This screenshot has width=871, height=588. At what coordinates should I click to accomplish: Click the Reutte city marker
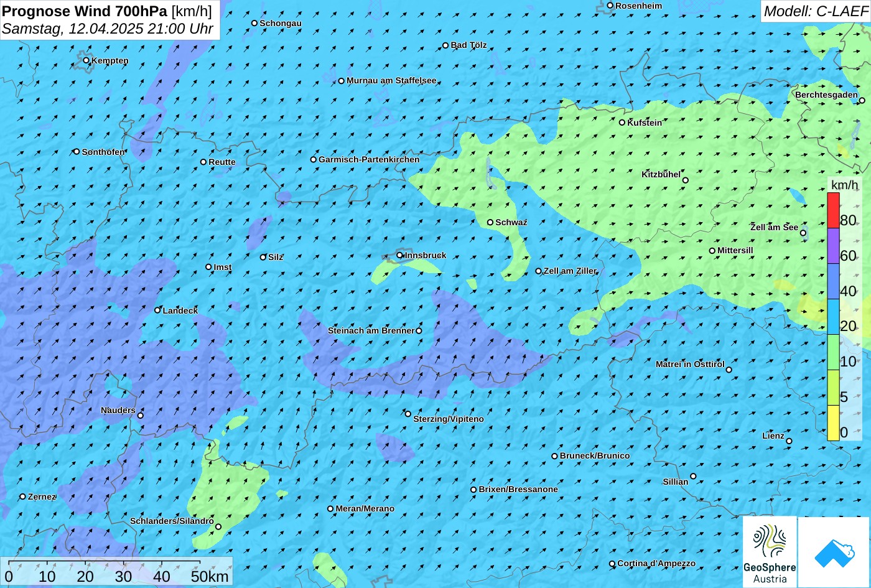pos(203,162)
